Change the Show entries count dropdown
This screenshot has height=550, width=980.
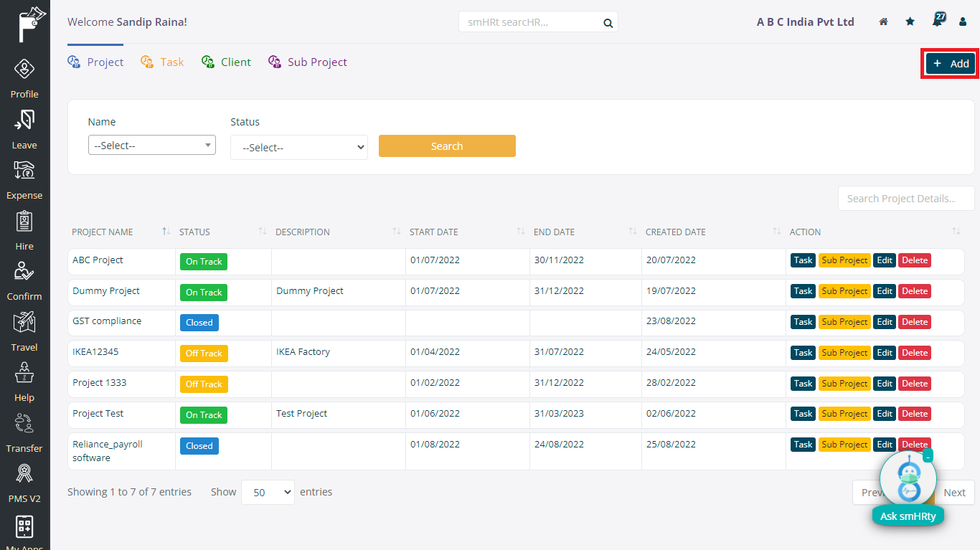pos(268,493)
